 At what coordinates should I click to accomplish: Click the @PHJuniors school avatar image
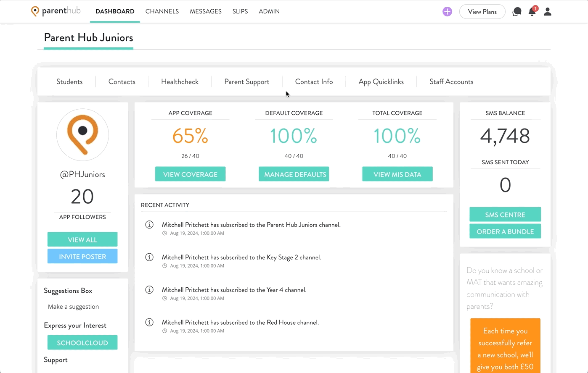(82, 134)
